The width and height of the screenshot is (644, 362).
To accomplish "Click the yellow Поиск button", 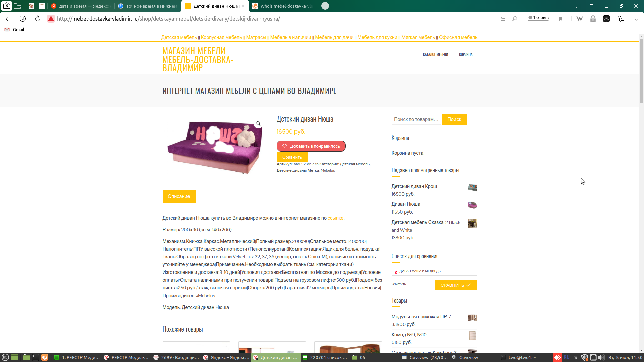I will (x=454, y=119).
